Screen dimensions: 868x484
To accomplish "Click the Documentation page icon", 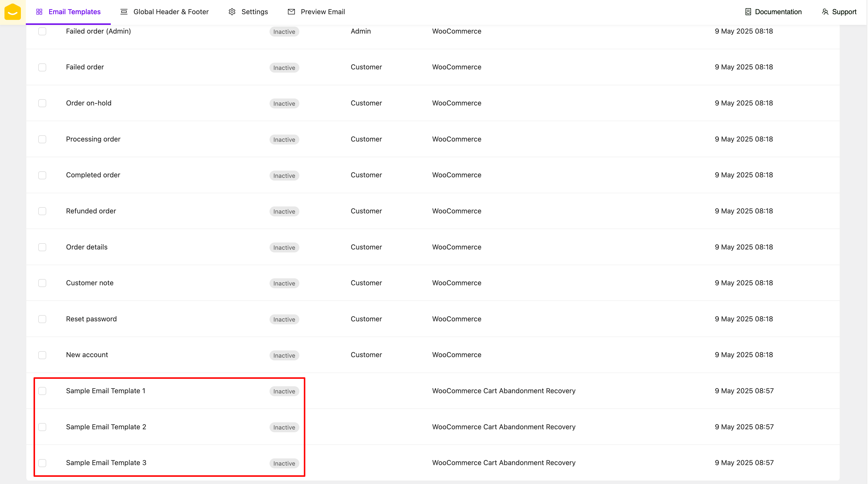I will click(748, 12).
